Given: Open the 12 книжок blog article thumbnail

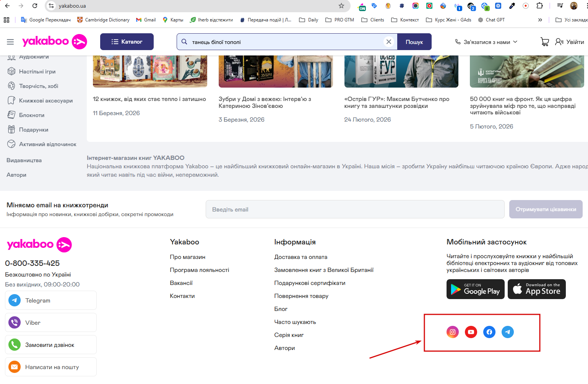Looking at the screenshot, I should pyautogui.click(x=150, y=72).
